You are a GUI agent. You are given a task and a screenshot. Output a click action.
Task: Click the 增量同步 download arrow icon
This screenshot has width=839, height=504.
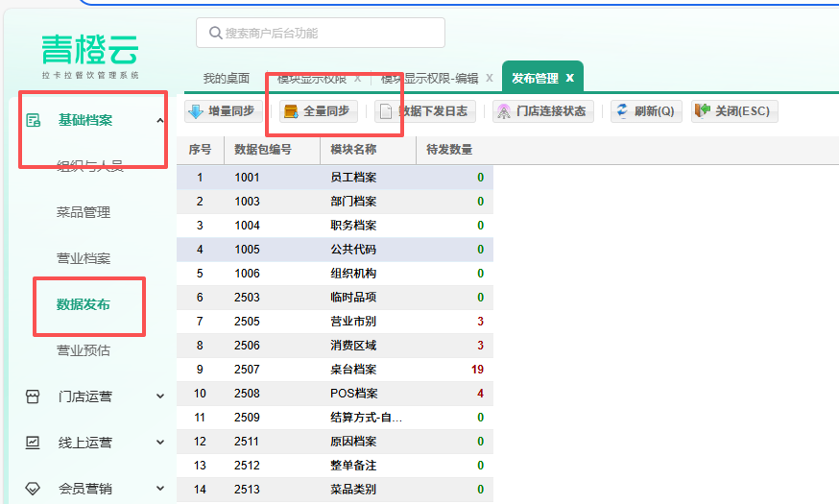coord(196,111)
